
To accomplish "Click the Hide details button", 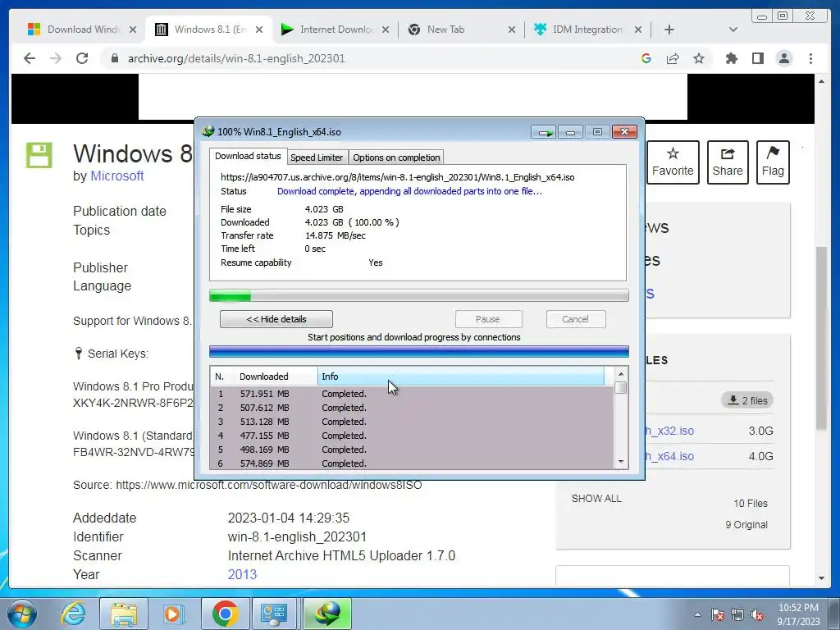I will coord(276,319).
